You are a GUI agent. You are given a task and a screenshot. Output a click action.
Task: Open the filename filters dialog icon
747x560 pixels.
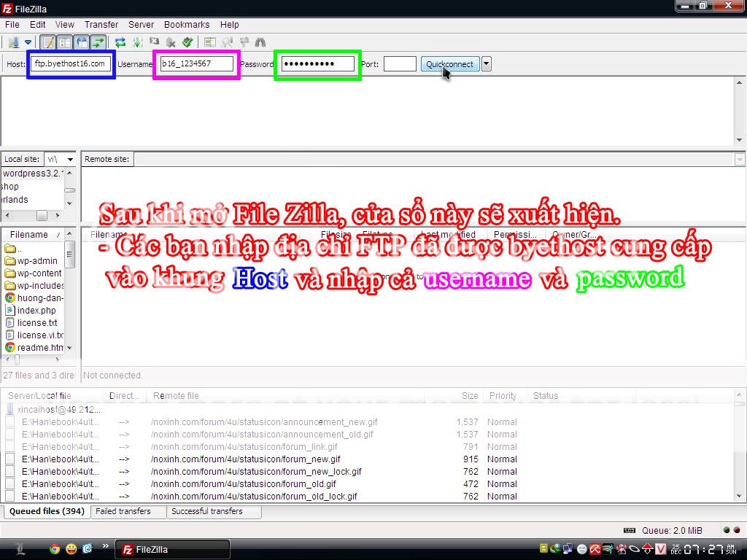(210, 42)
